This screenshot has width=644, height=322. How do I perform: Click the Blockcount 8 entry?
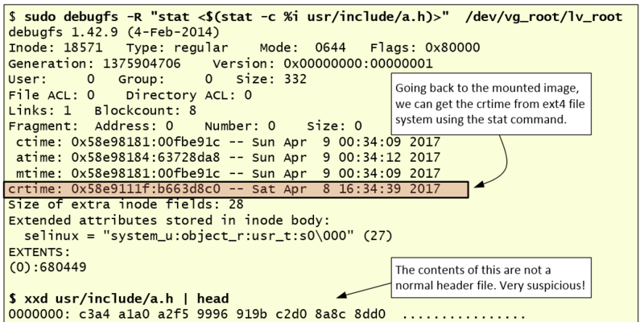(141, 110)
